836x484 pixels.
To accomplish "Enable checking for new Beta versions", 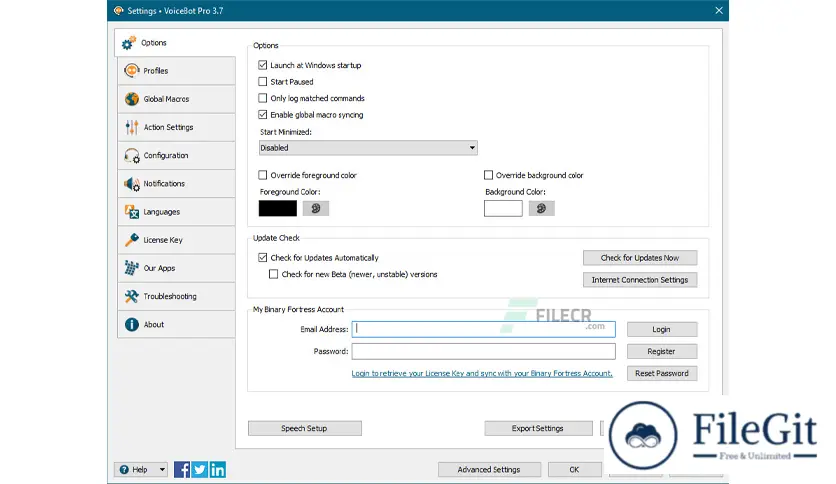I will click(274, 274).
